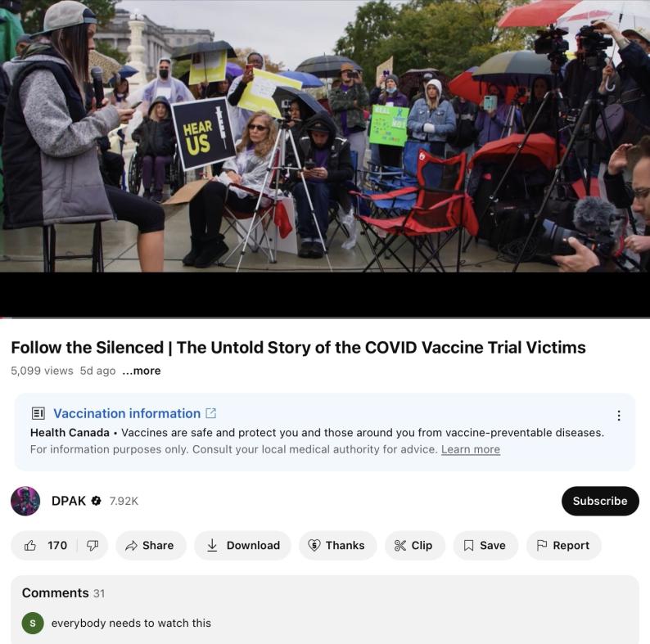Click the external link icon beside Vaccination information
The width and height of the screenshot is (650, 644).
click(211, 413)
